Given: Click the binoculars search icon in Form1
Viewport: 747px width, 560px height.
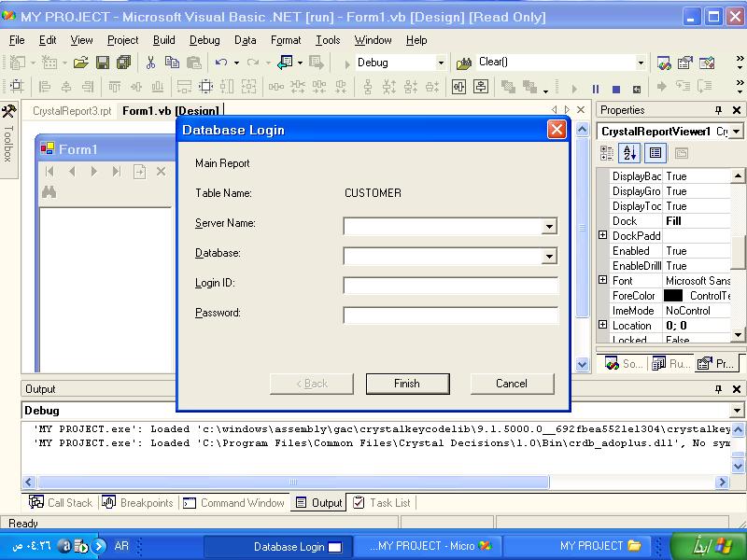Looking at the screenshot, I should click(49, 192).
